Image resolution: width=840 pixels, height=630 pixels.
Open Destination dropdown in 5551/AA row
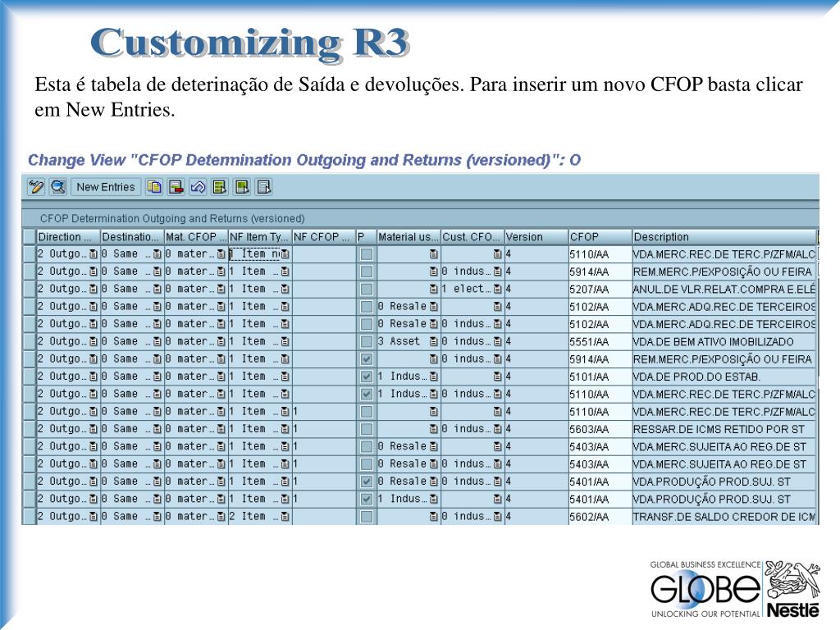pos(157,342)
